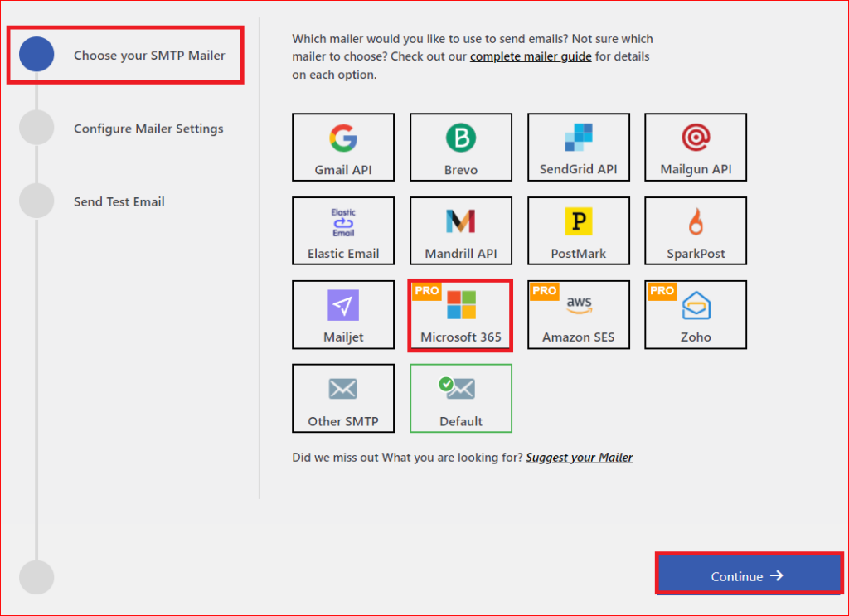Viewport: 849px width, 616px height.
Task: Select the Other SMTP envelope icon
Action: 342,398
